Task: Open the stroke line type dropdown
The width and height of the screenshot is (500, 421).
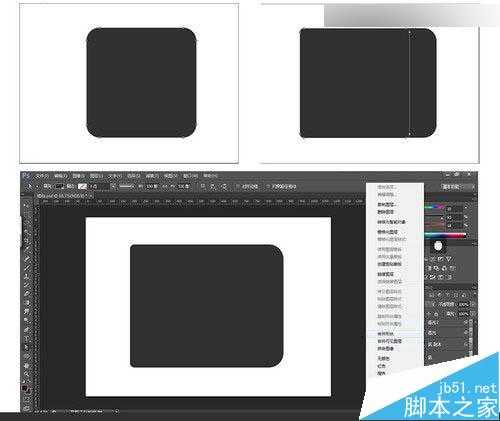Action: [x=126, y=187]
